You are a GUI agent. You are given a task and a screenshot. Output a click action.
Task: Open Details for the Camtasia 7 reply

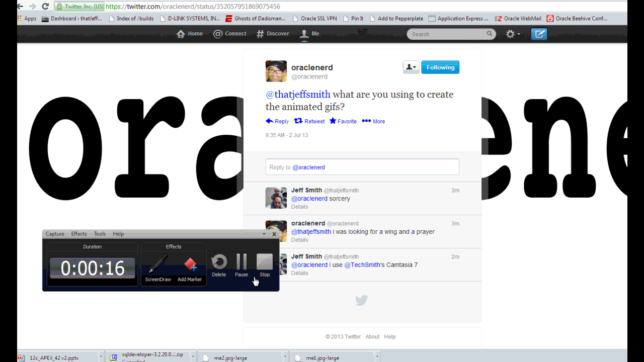(299, 273)
